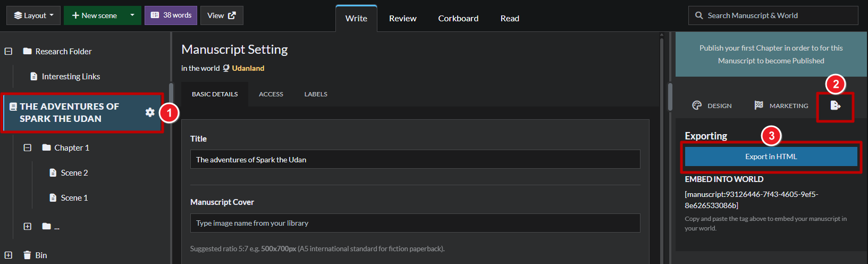The image size is (868, 264).
Task: Expand the Bin tree node
Action: tap(9, 255)
